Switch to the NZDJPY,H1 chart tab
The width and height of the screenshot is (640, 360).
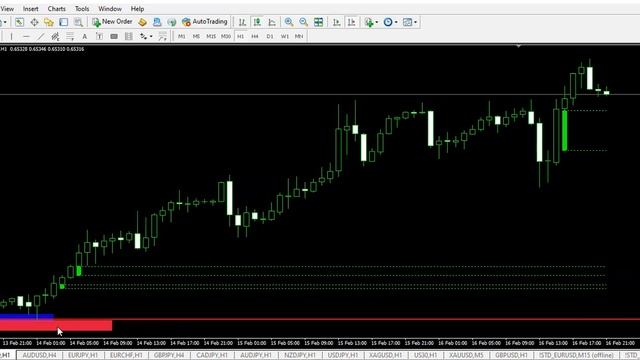click(x=300, y=356)
